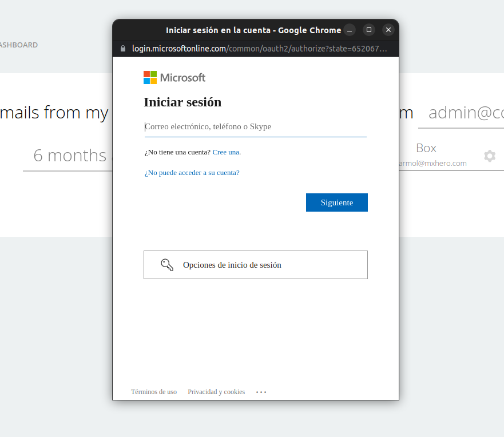Open Términos de uso link
Image resolution: width=504 pixels, height=437 pixels.
click(154, 392)
